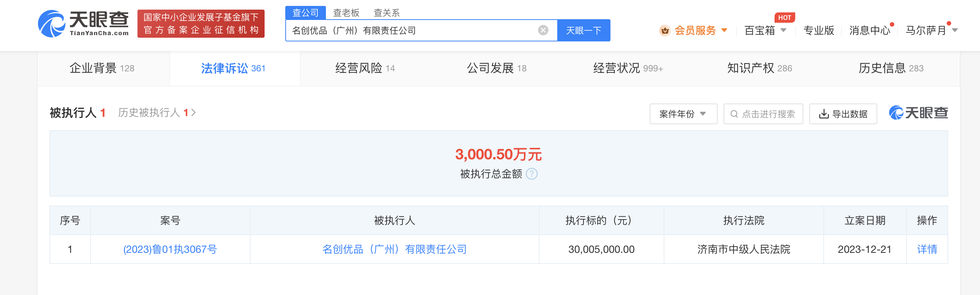980x295 pixels.
Task: Click the help question mark beside 被执行总金额
Action: pyautogui.click(x=531, y=174)
